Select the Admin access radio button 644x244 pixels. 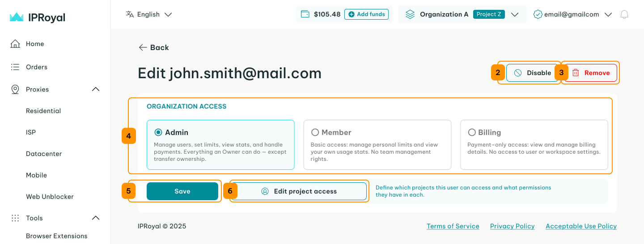pos(158,132)
